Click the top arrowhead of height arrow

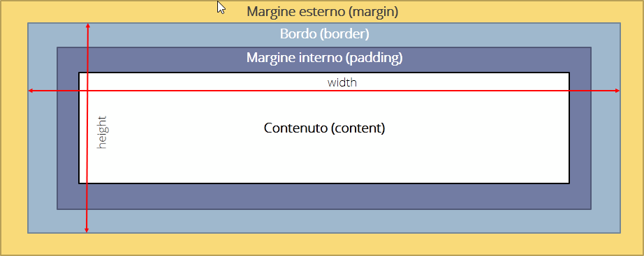[87, 25]
